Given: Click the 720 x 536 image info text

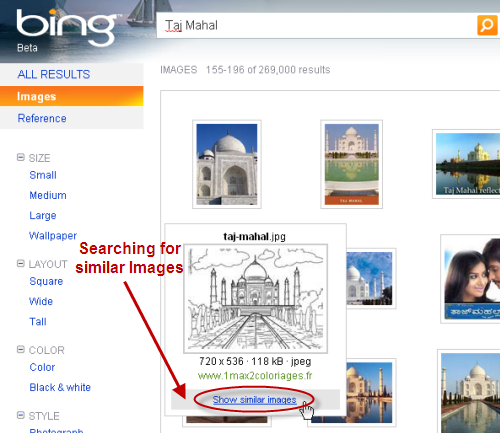Looking at the screenshot, I should pos(255,361).
